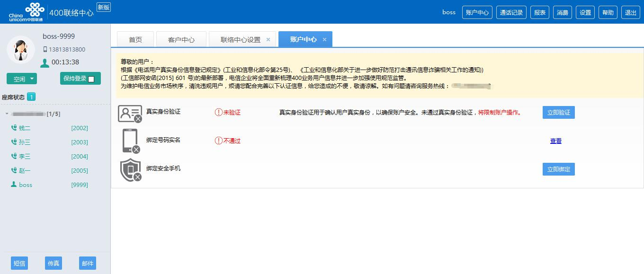Switch to the 客户中心 tab

[181, 40]
